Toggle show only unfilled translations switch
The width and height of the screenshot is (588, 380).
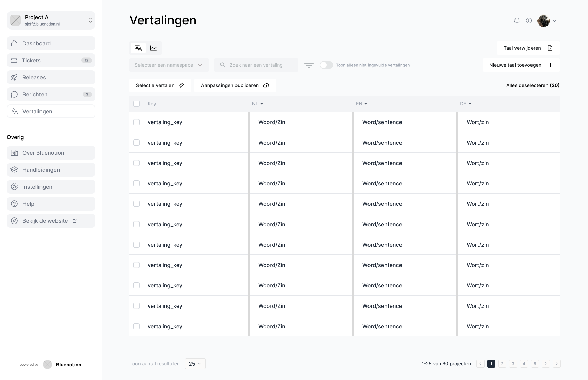pos(326,65)
